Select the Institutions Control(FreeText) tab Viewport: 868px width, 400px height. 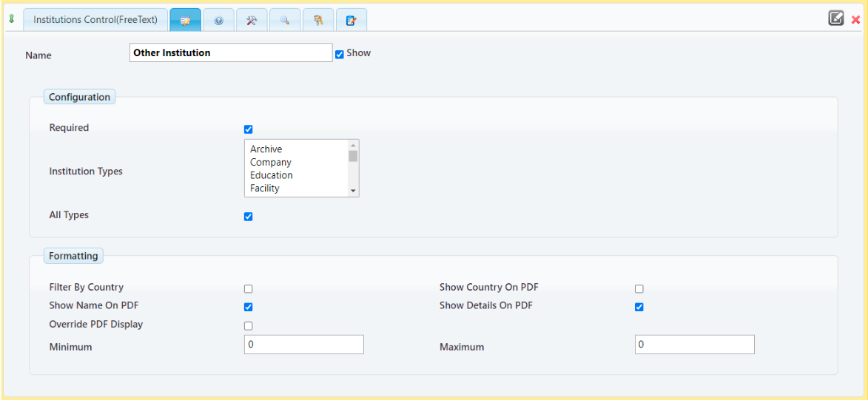95,20
